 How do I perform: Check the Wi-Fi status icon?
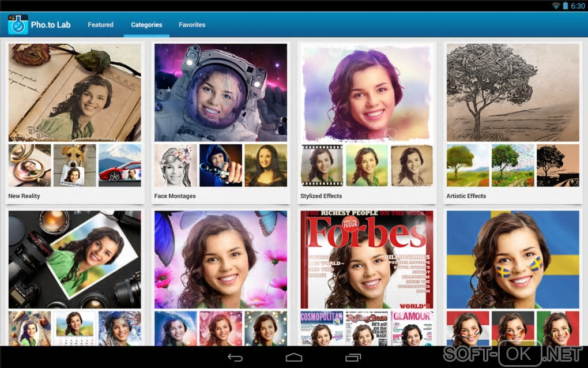click(556, 6)
